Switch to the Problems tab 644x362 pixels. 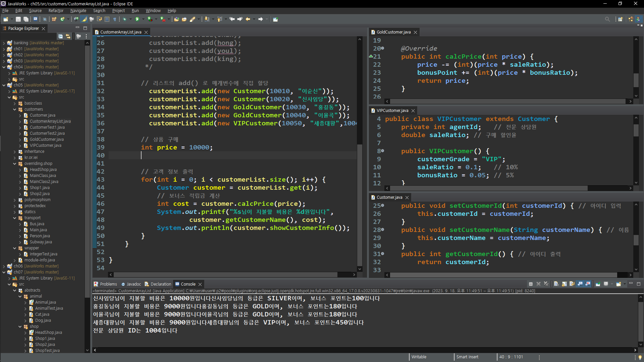coord(108,284)
